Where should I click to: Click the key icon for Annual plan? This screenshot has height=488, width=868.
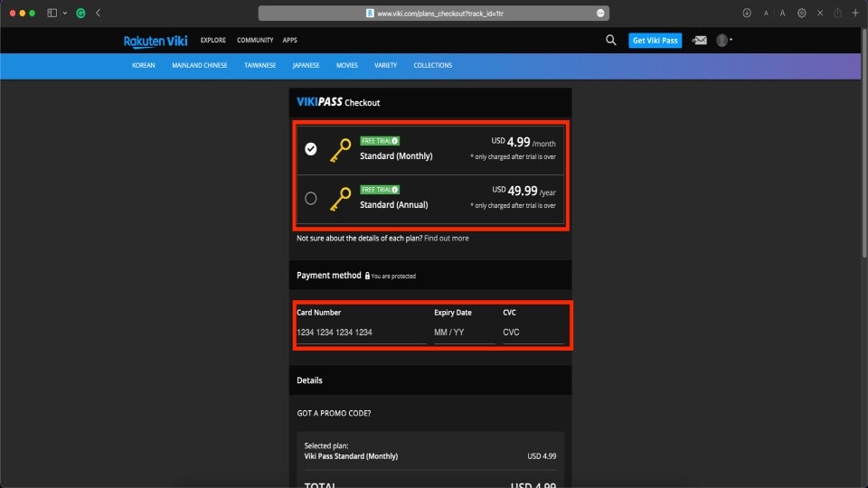[x=341, y=199]
